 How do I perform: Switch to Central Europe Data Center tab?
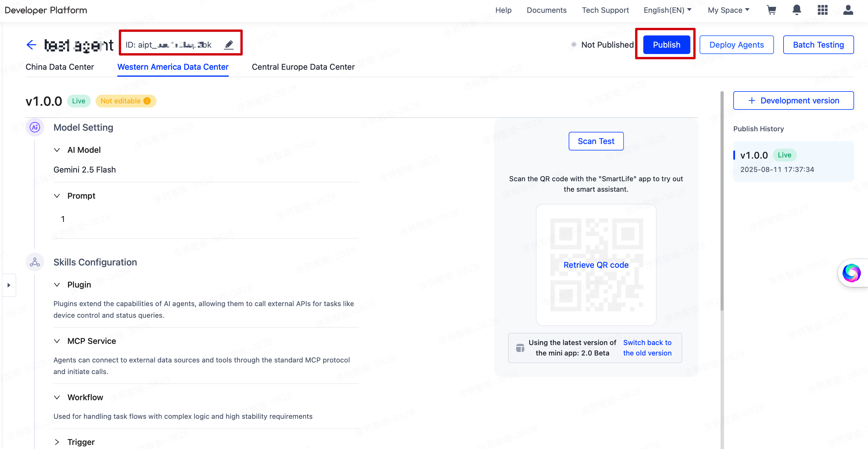click(x=303, y=67)
